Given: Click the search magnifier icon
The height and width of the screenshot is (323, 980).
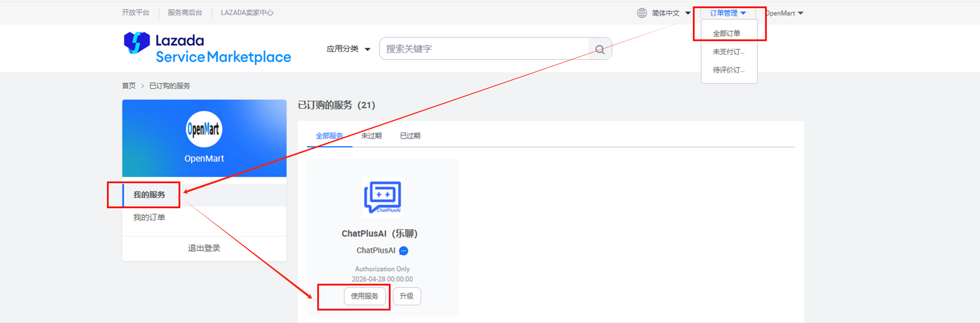Looking at the screenshot, I should point(600,49).
